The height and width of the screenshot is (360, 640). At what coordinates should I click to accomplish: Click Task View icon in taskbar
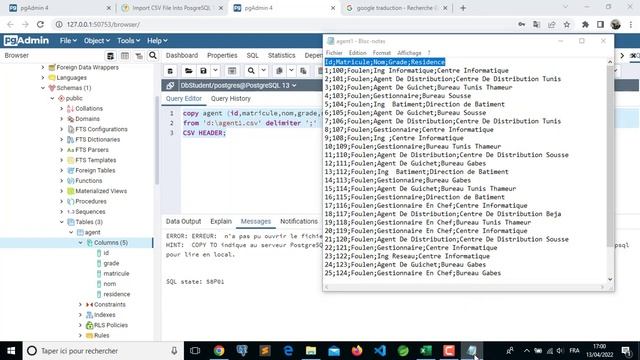[195, 351]
